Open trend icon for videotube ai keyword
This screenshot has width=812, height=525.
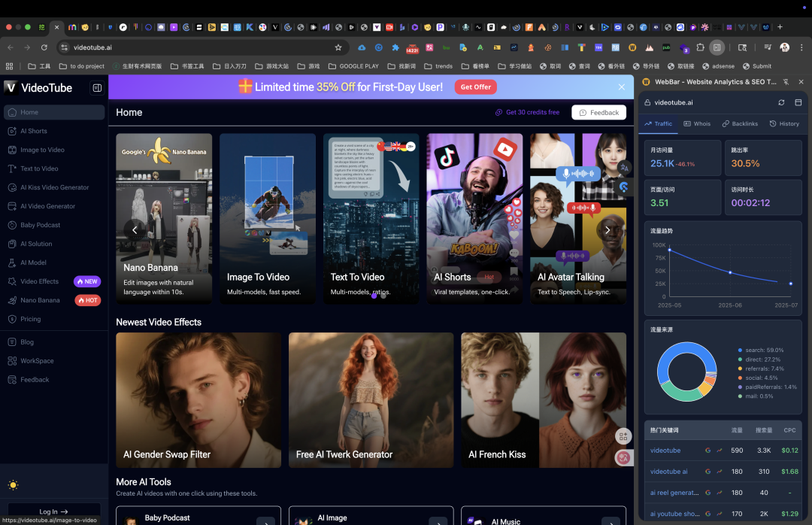(720, 472)
